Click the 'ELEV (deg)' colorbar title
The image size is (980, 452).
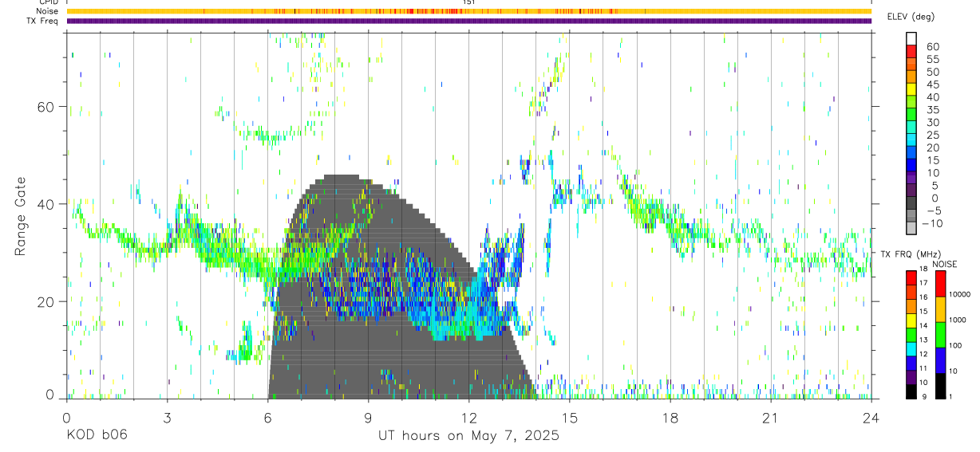click(x=911, y=18)
